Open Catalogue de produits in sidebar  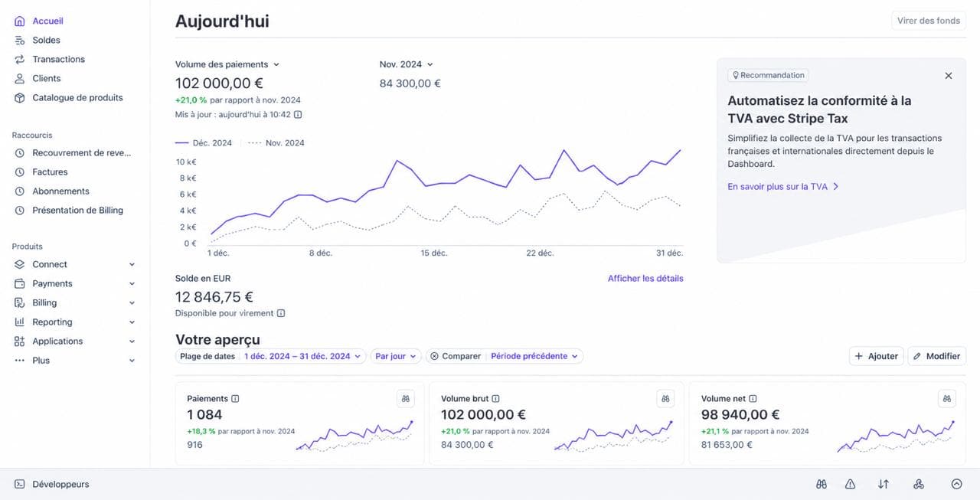77,97
